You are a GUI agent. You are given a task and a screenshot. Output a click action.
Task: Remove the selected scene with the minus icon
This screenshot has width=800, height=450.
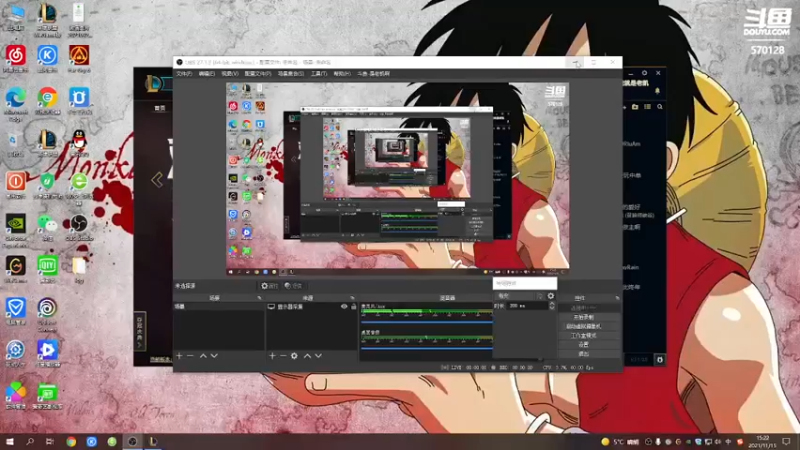[x=190, y=356]
